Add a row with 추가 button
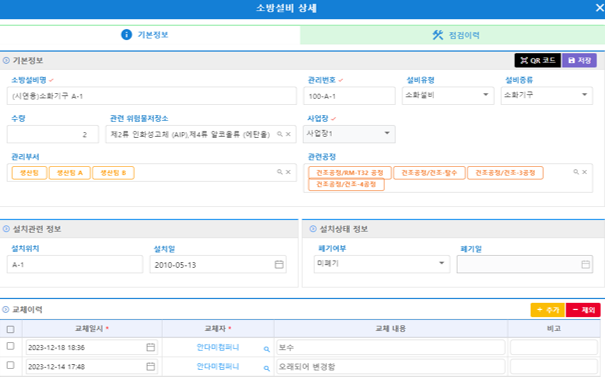The height and width of the screenshot is (378, 605). click(x=548, y=310)
